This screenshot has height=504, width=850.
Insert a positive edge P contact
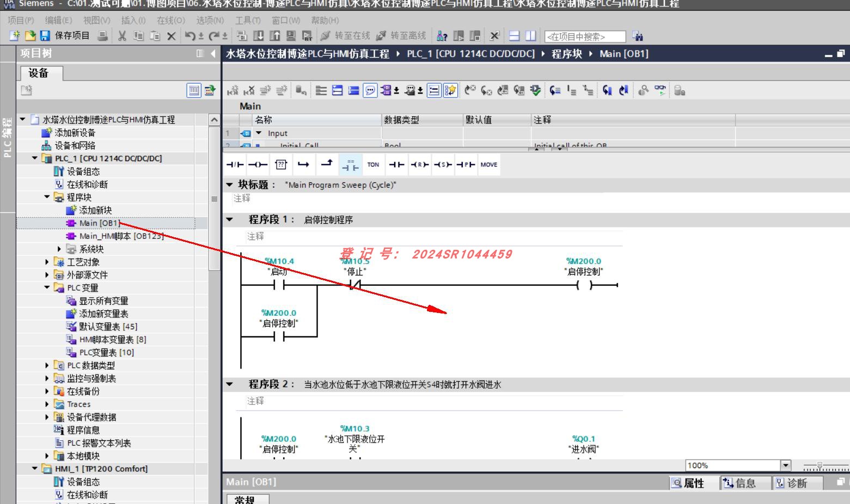tap(466, 164)
